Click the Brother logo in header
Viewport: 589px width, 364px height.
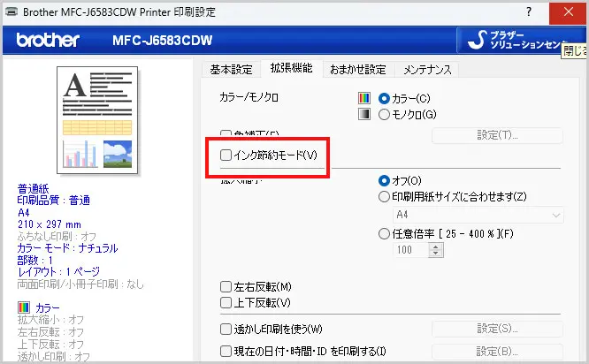[x=48, y=40]
